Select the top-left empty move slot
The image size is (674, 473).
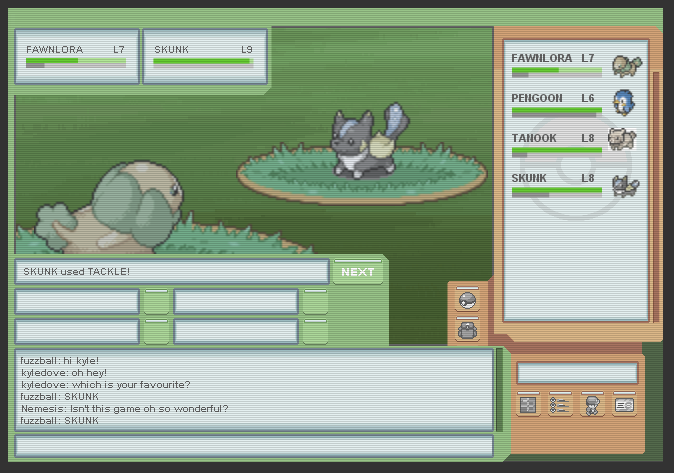77,301
